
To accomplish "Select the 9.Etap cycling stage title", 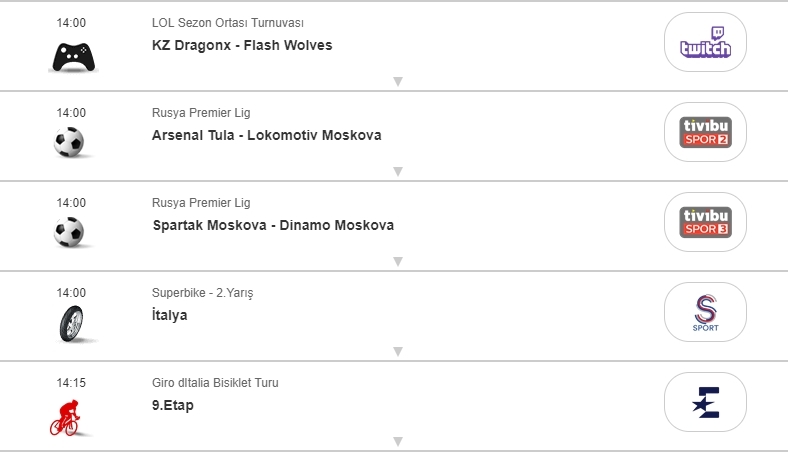I will point(173,405).
